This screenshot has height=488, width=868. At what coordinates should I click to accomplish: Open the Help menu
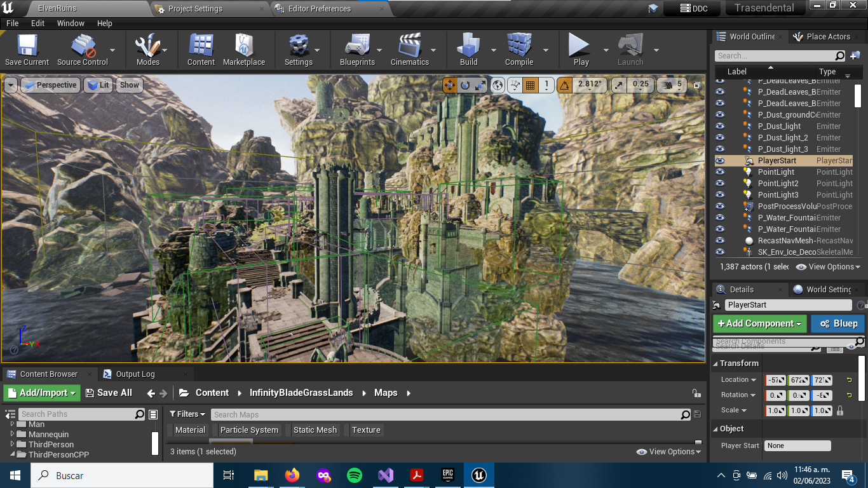(x=105, y=23)
